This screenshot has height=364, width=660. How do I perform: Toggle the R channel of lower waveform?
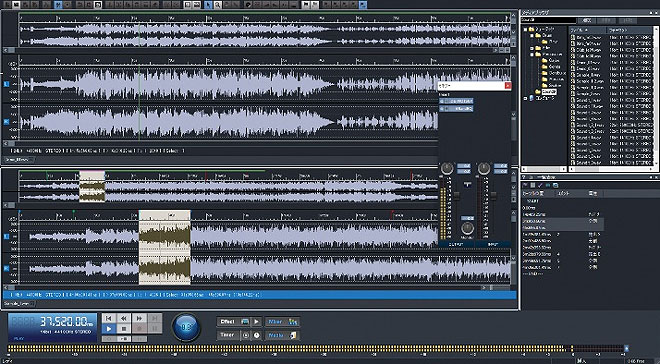(6, 268)
